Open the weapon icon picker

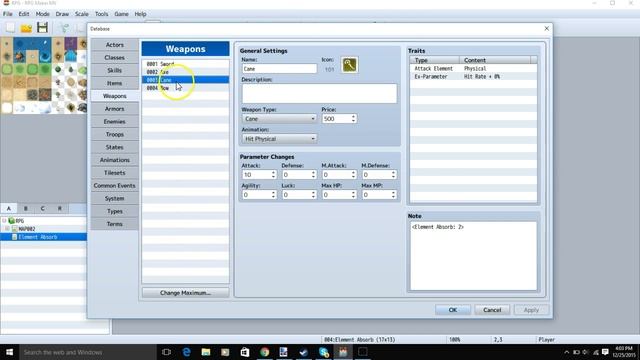tap(349, 65)
